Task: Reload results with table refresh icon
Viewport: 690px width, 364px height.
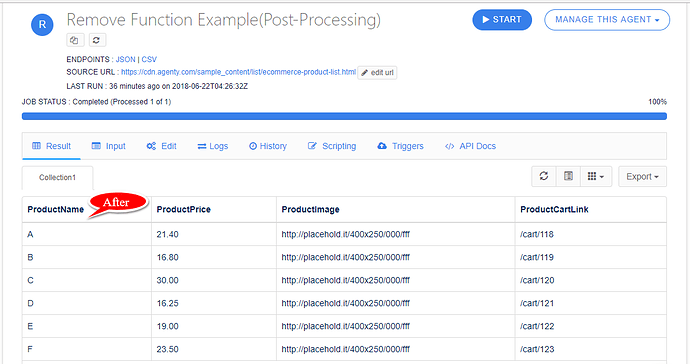Action: point(544,176)
